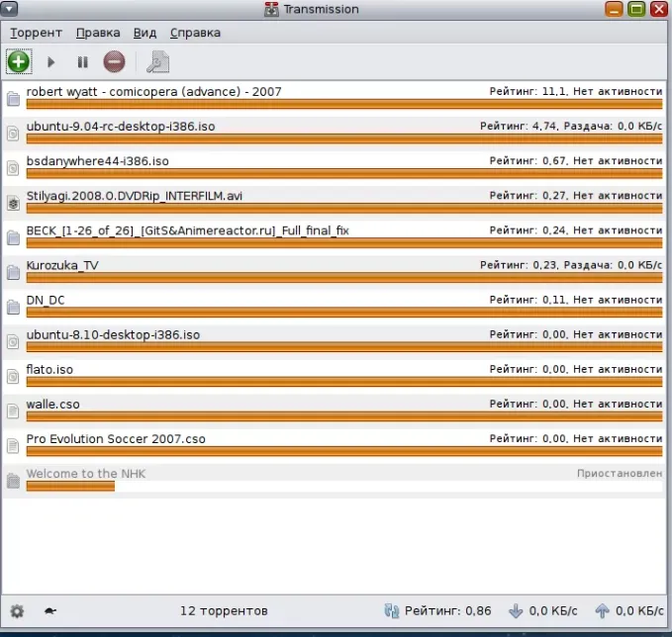Image resolution: width=672 pixels, height=637 pixels.
Task: Open torrent properties wrench icon
Action: click(158, 62)
